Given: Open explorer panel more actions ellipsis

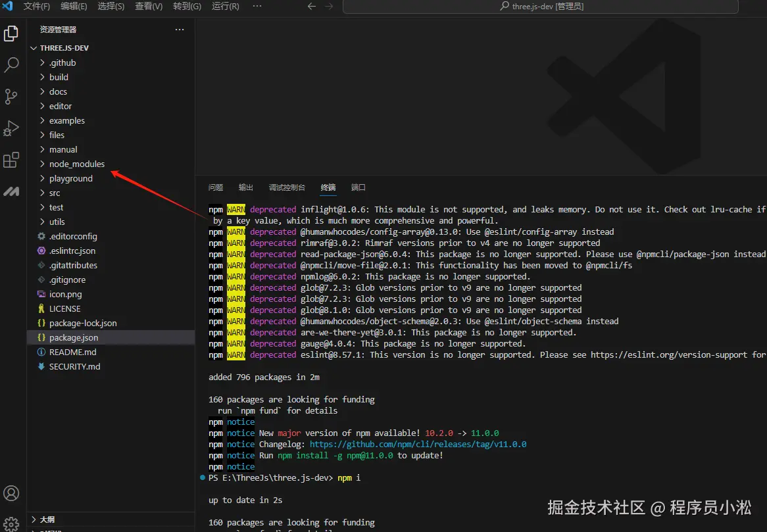Looking at the screenshot, I should [x=180, y=30].
